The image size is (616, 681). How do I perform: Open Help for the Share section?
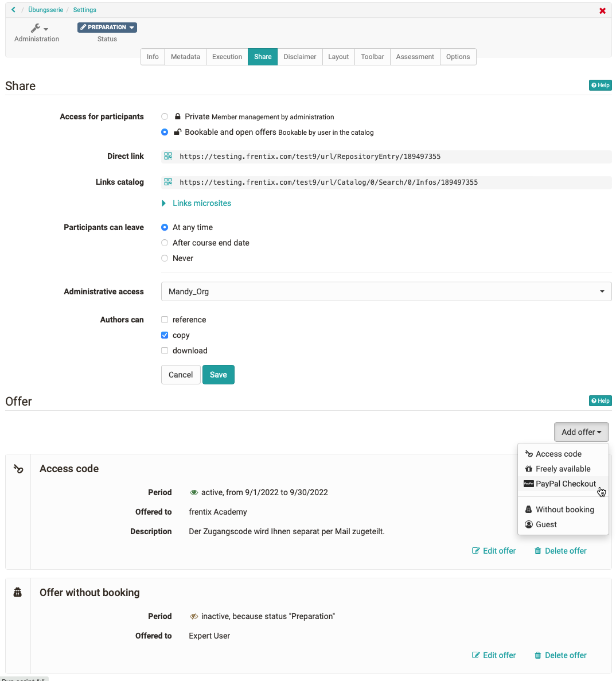click(x=600, y=85)
